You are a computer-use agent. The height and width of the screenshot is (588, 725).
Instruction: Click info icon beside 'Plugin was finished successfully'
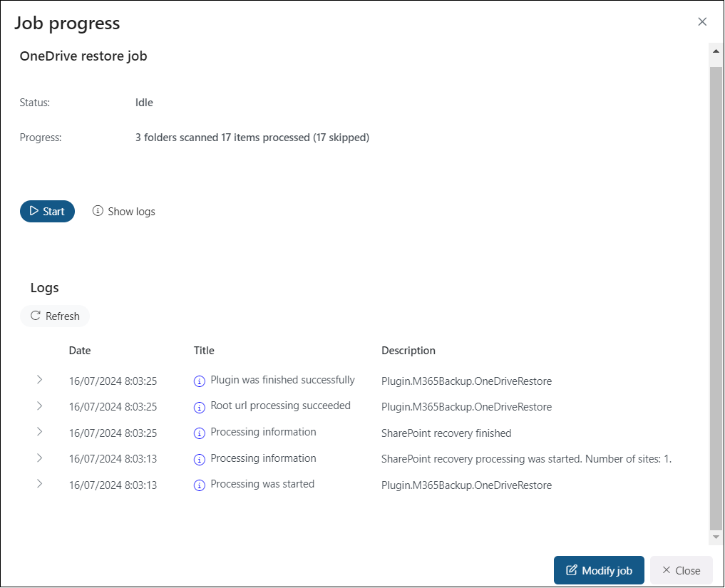199,381
